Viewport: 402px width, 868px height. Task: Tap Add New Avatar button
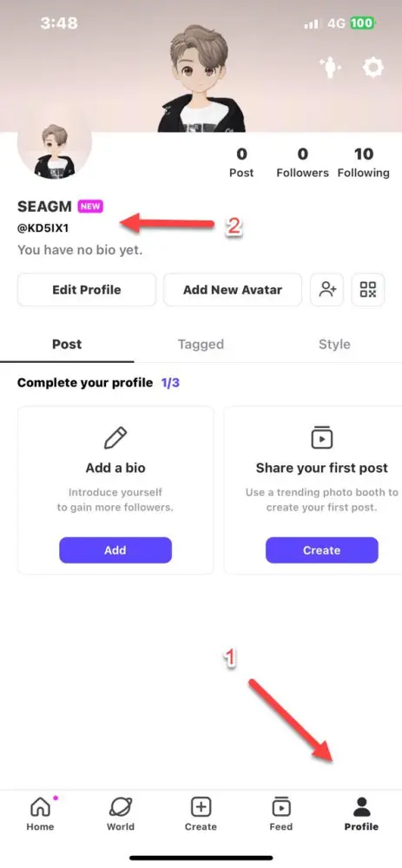[x=233, y=290]
